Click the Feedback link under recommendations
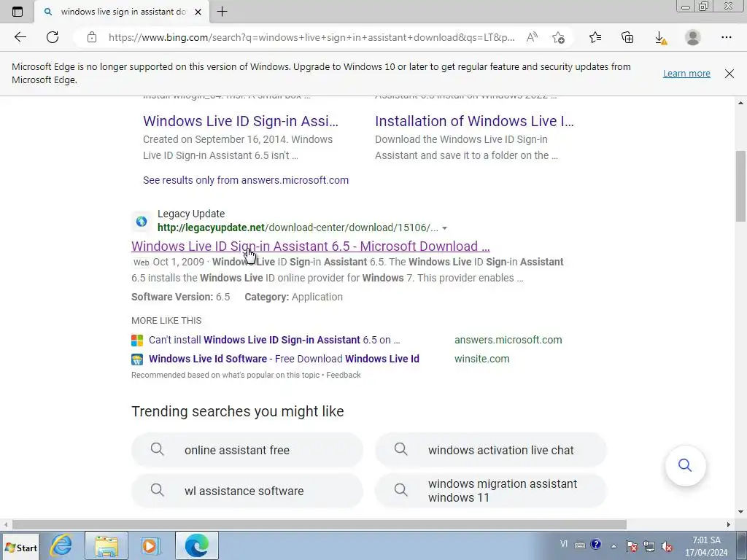The width and height of the screenshot is (747, 560). point(343,376)
